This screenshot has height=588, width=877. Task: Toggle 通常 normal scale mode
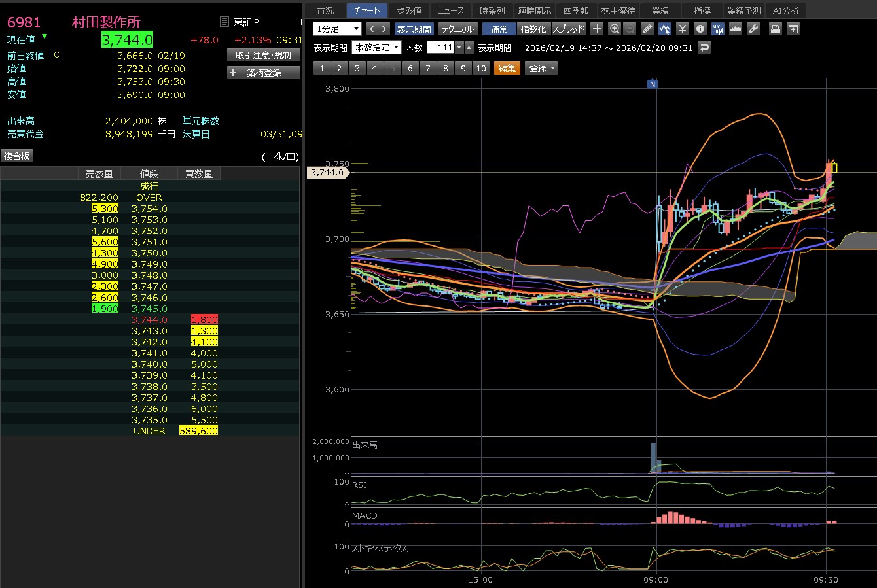[499, 29]
